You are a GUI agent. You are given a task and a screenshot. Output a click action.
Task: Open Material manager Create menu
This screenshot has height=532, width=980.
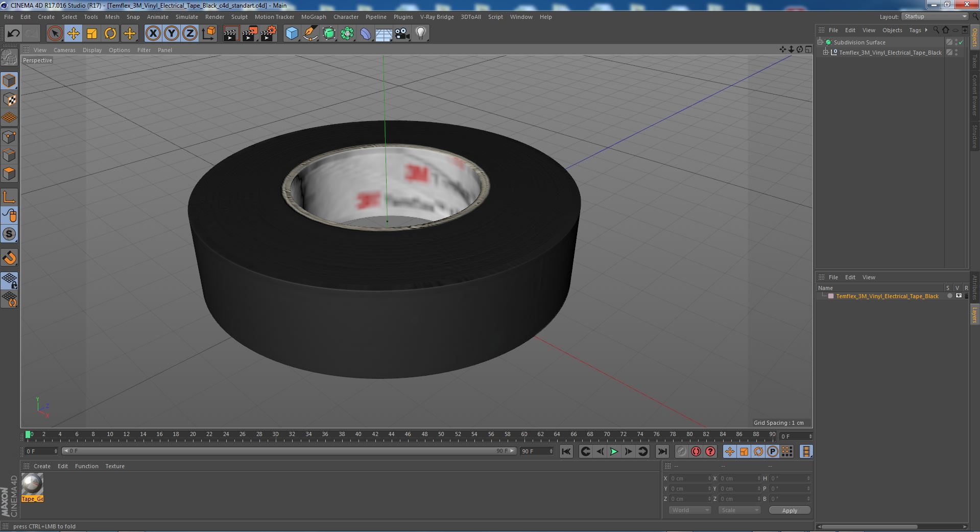(x=42, y=466)
